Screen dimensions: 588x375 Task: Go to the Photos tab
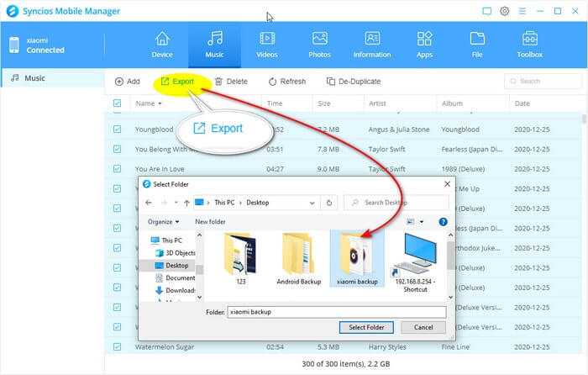click(319, 45)
